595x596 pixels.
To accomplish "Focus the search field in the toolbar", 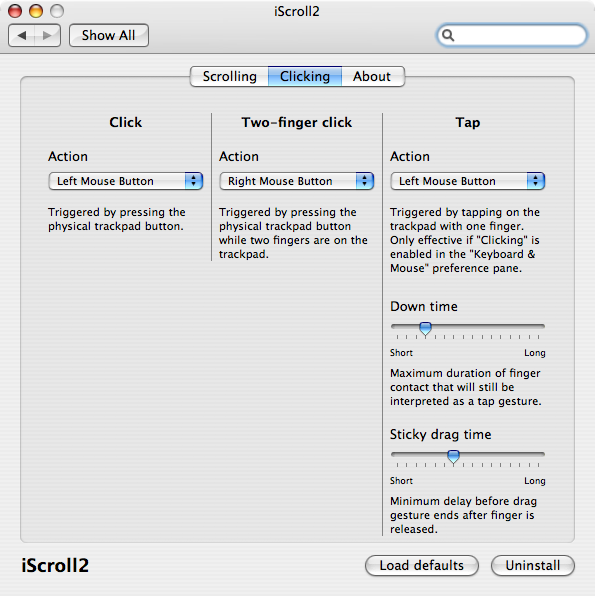I will pos(511,35).
